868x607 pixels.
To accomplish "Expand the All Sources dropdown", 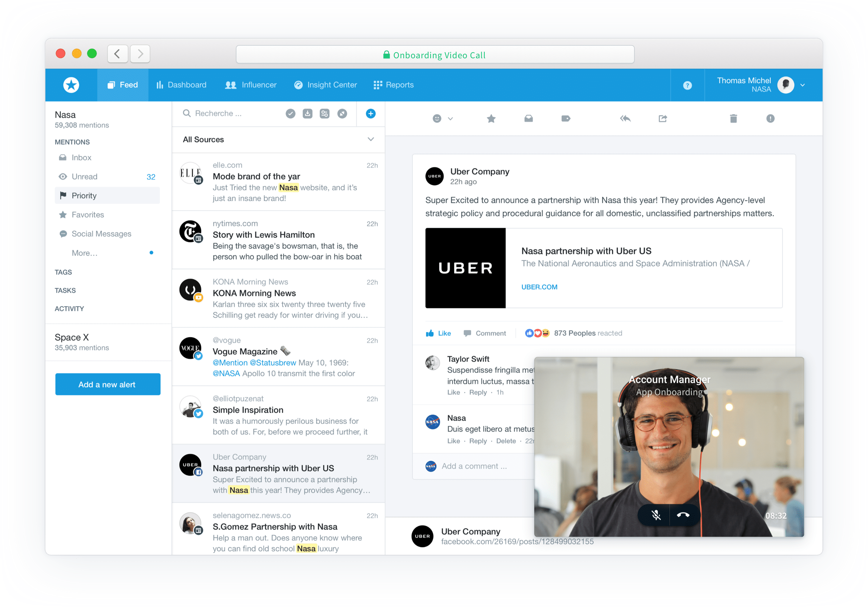I will click(370, 139).
